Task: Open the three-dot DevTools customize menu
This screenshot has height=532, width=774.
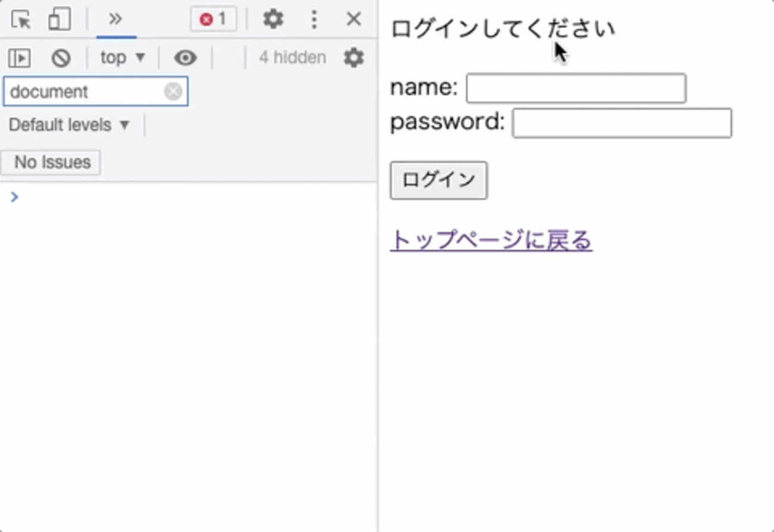Action: tap(314, 20)
